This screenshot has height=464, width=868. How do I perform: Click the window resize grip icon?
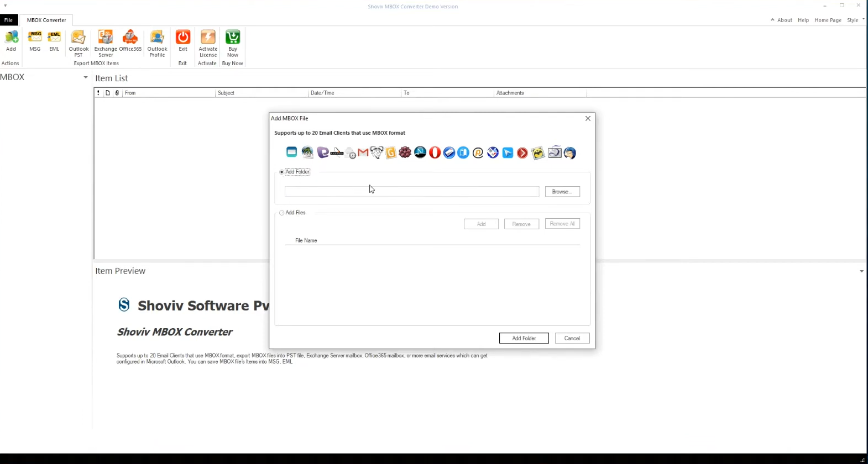click(x=862, y=460)
